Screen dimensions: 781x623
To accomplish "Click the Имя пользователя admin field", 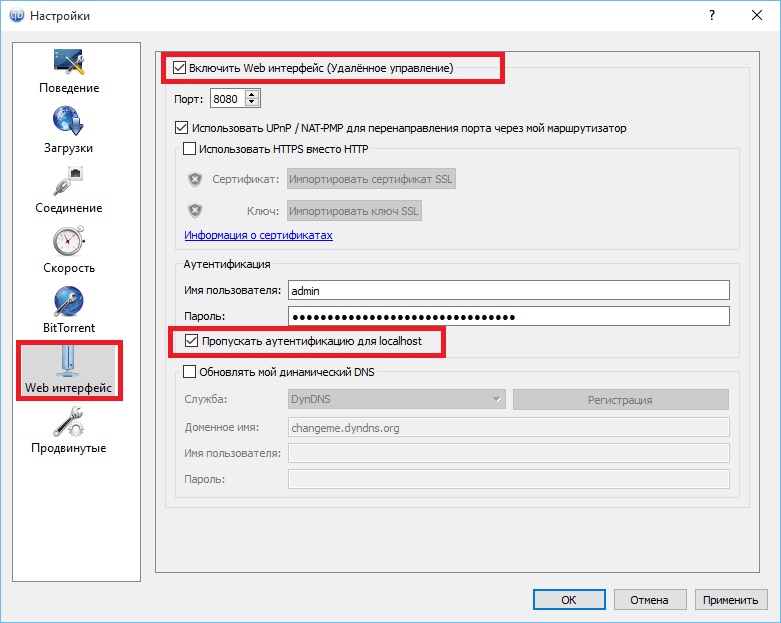I will tap(508, 290).
